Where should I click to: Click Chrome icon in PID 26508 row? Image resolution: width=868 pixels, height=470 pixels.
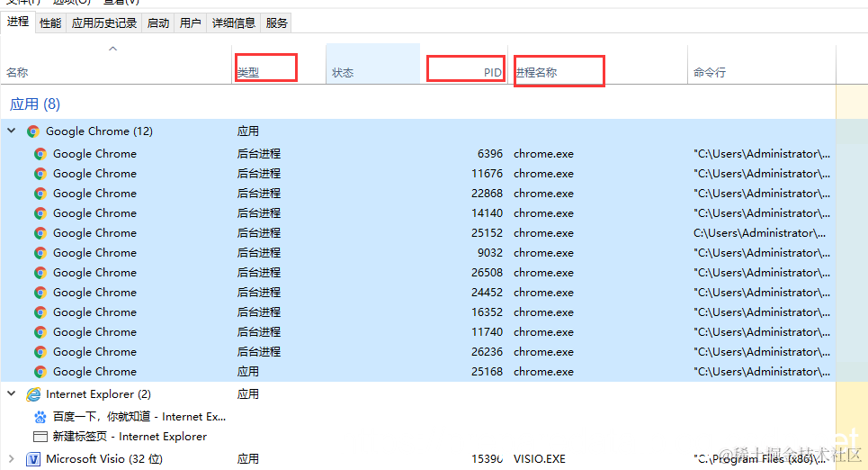[x=40, y=273]
